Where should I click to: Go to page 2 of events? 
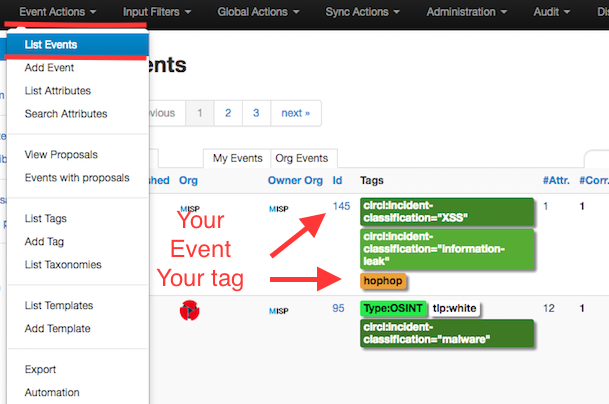228,113
